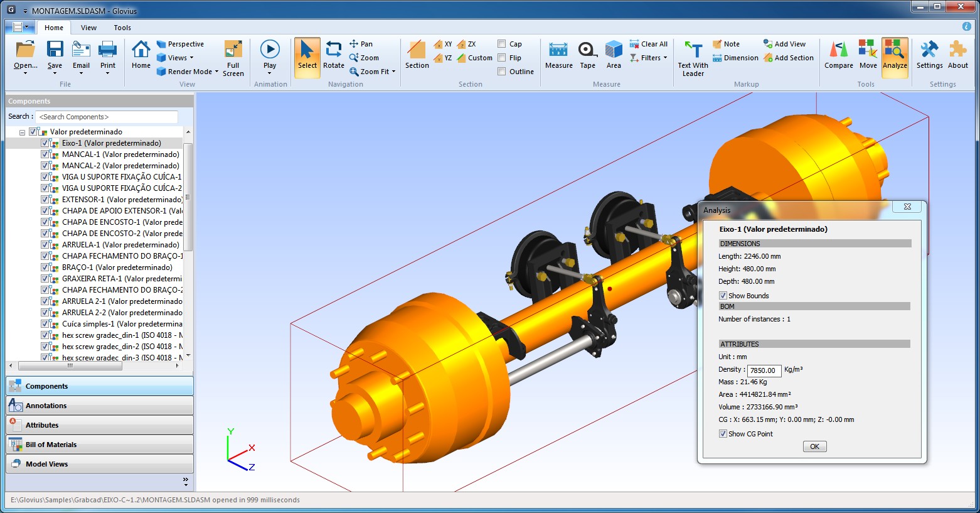Enable the Cap checkbox

(x=502, y=44)
